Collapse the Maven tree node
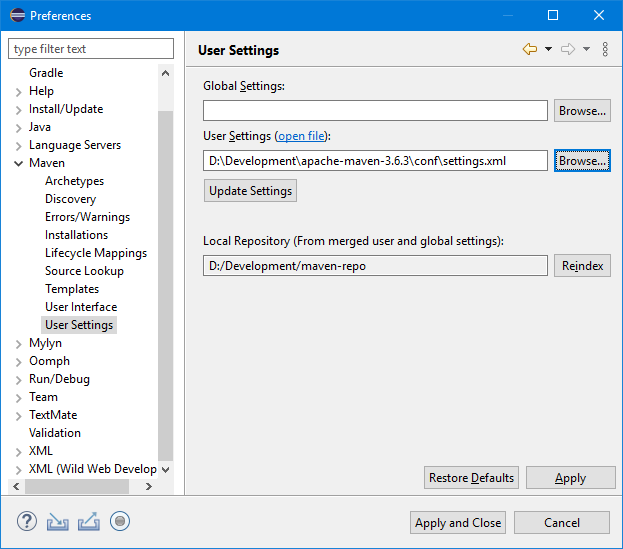This screenshot has width=623, height=549. [x=18, y=164]
